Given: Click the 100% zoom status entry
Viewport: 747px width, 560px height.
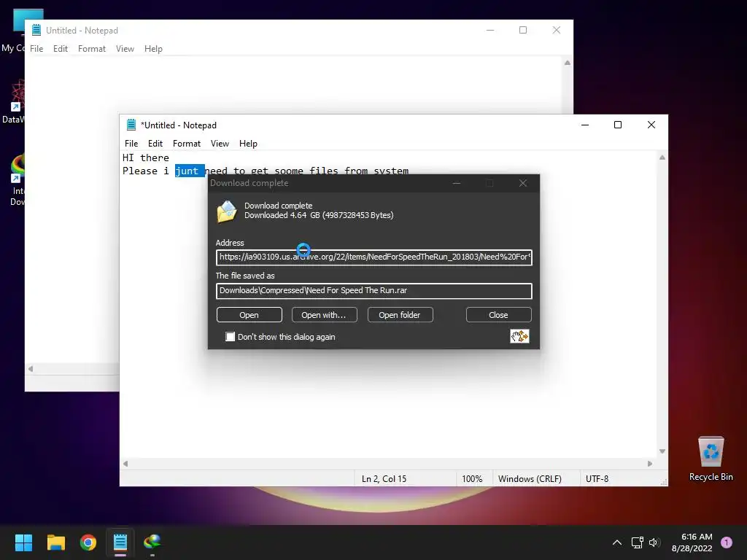Looking at the screenshot, I should pos(472,478).
